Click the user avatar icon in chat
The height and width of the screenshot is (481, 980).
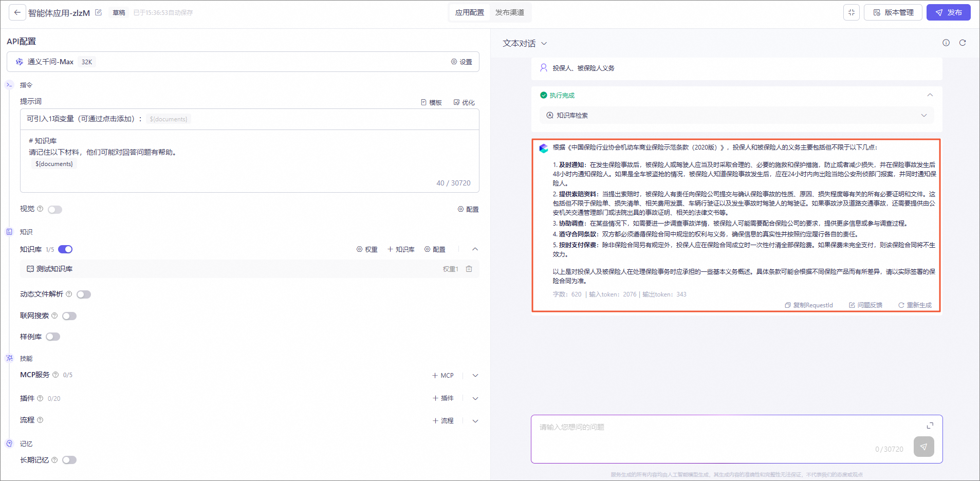(544, 68)
